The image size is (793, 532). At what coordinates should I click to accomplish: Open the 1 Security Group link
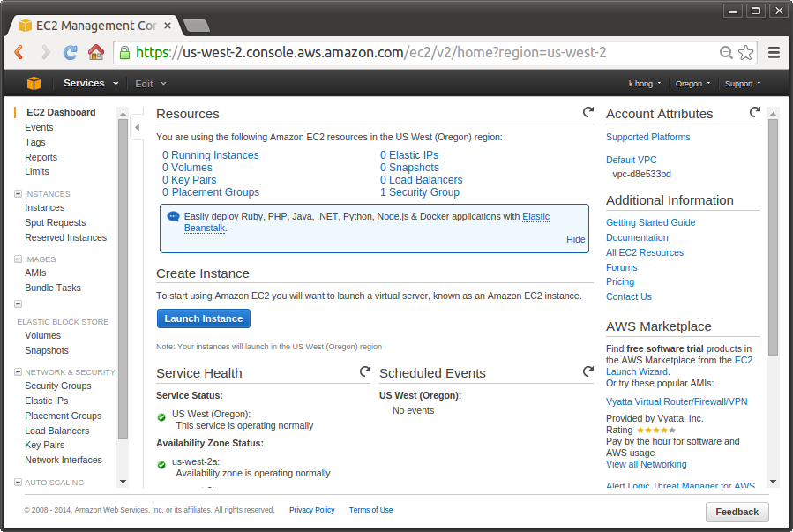420,192
